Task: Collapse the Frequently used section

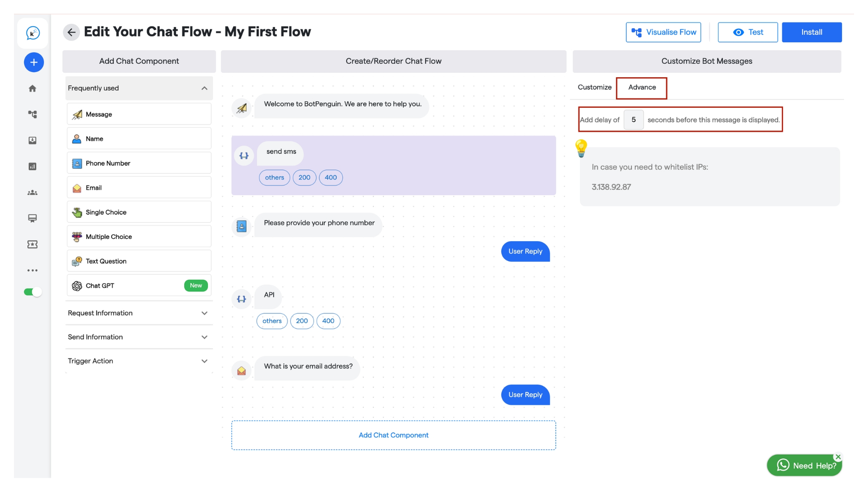Action: click(139, 88)
